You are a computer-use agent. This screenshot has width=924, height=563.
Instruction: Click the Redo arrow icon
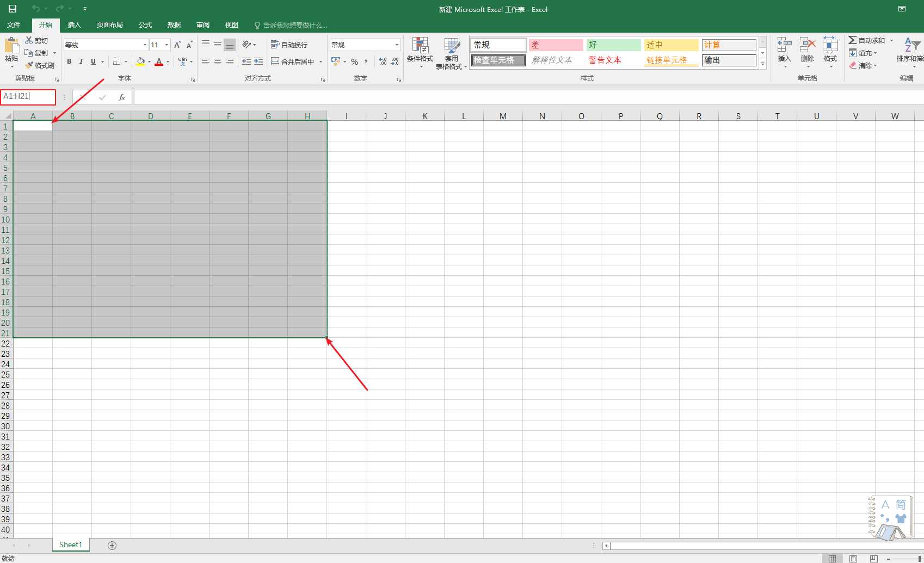tap(60, 9)
